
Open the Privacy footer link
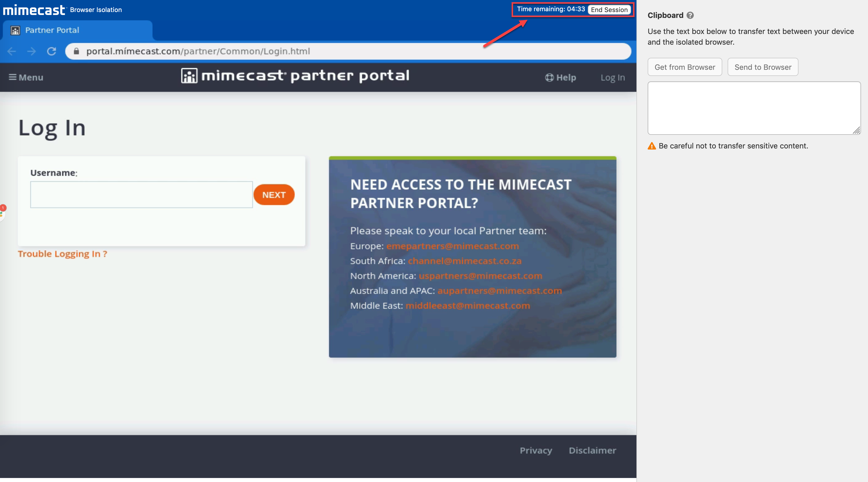[x=536, y=450]
